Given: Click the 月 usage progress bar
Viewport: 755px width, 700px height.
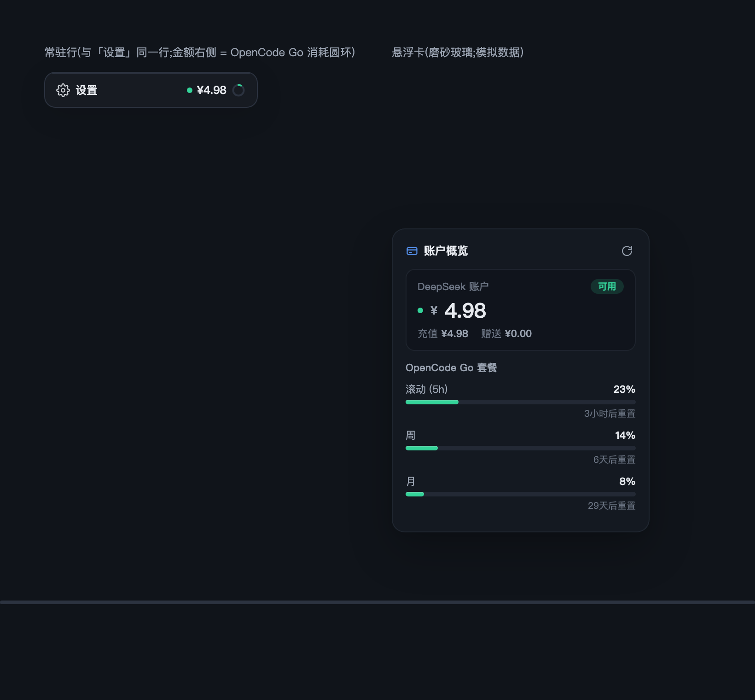Looking at the screenshot, I should pyautogui.click(x=521, y=494).
